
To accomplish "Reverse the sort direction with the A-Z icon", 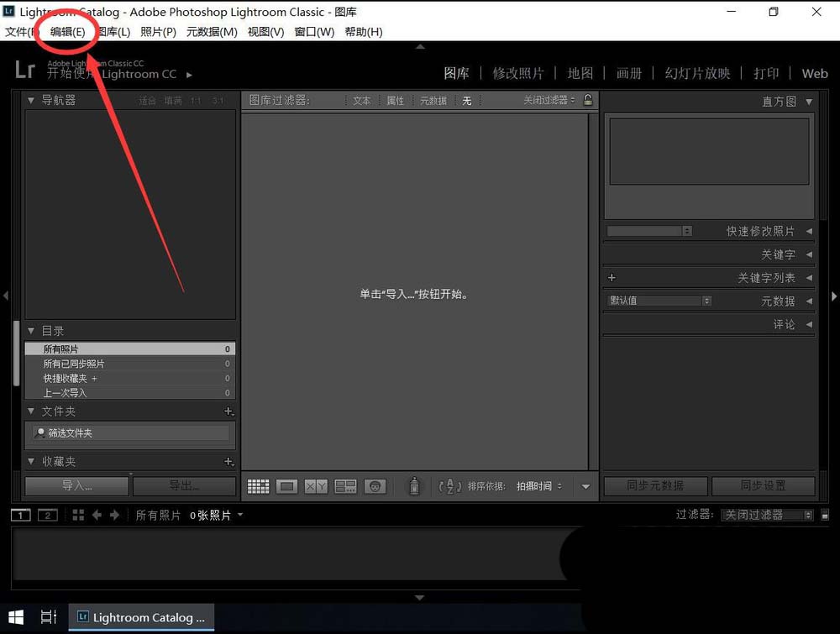I will click(x=450, y=486).
